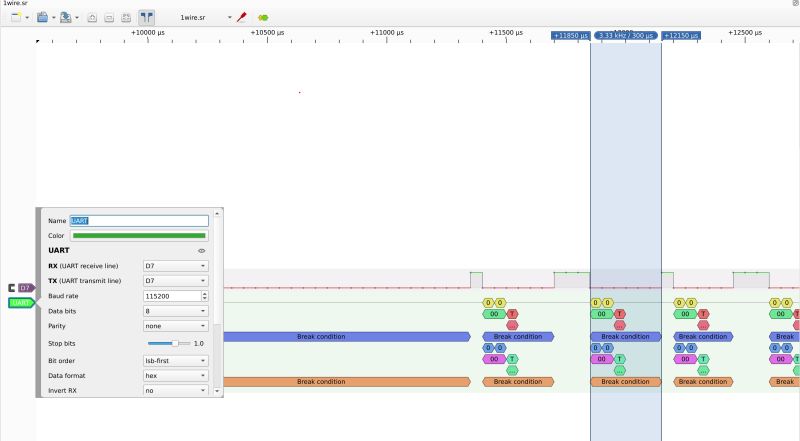The height and width of the screenshot is (441, 800).
Task: Click the Zoom out toolbar icon
Action: (x=109, y=18)
